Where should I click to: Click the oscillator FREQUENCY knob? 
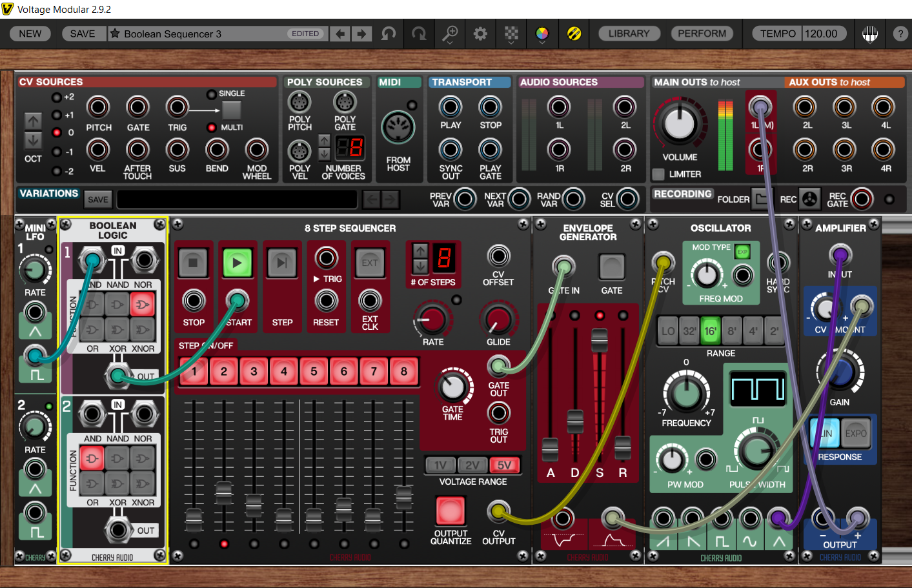(685, 393)
